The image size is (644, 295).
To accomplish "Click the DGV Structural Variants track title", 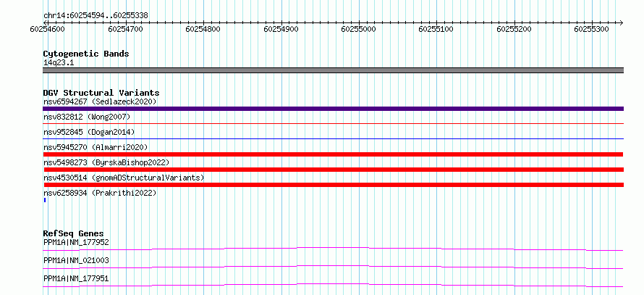I will [101, 93].
